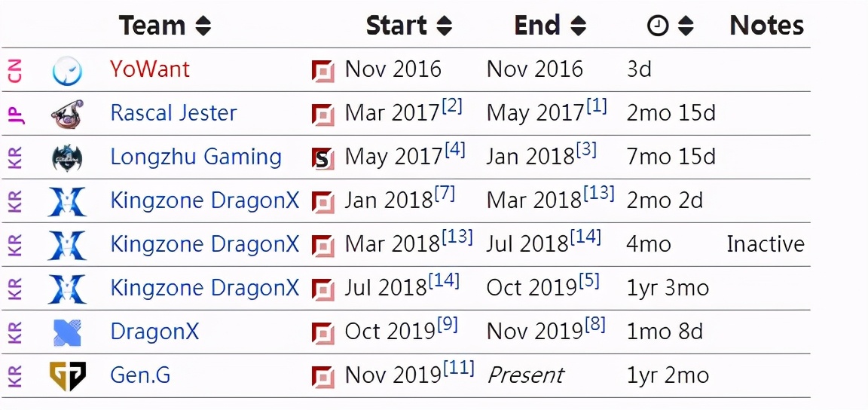Image resolution: width=868 pixels, height=410 pixels.
Task: Click the DragonX team logo icon
Action: [68, 333]
